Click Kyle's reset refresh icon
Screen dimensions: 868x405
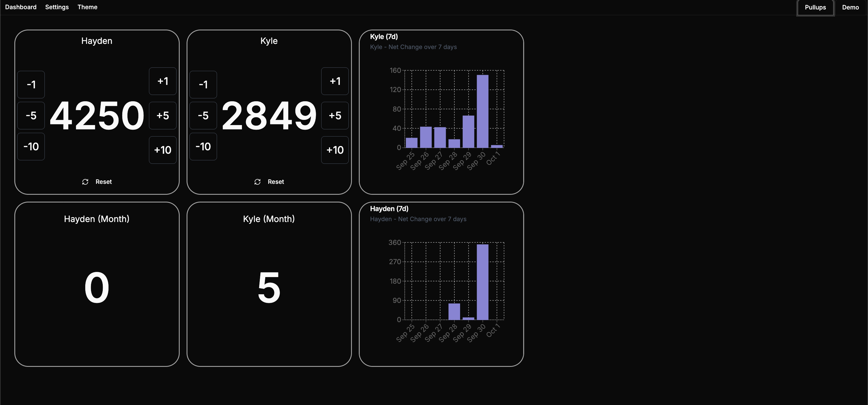[x=257, y=182]
